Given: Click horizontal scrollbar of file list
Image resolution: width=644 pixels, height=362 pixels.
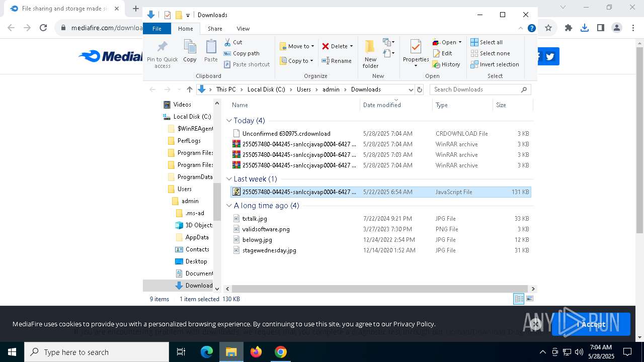Looking at the screenshot, I should tap(380, 289).
